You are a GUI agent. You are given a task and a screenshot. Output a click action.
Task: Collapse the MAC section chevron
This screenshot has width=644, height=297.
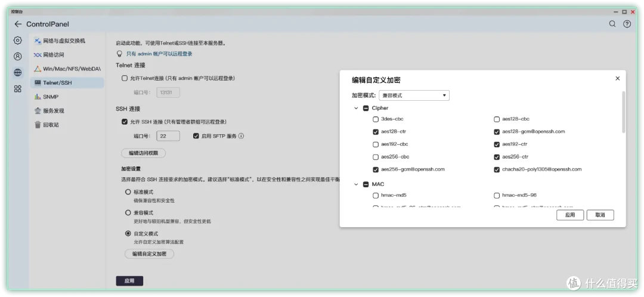[x=355, y=184]
